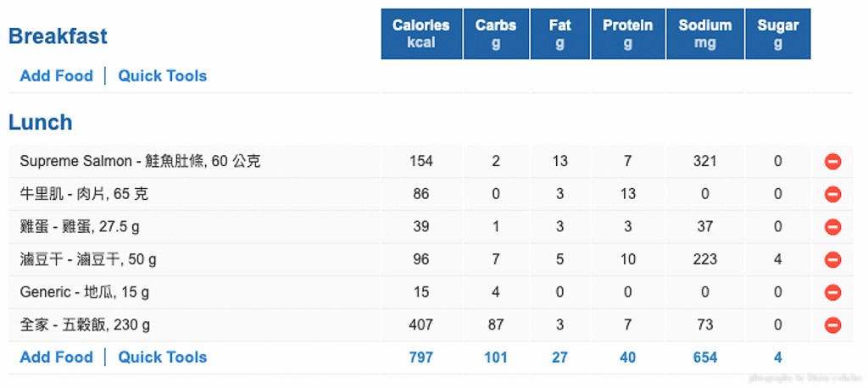Add Food under Breakfast

(57, 76)
